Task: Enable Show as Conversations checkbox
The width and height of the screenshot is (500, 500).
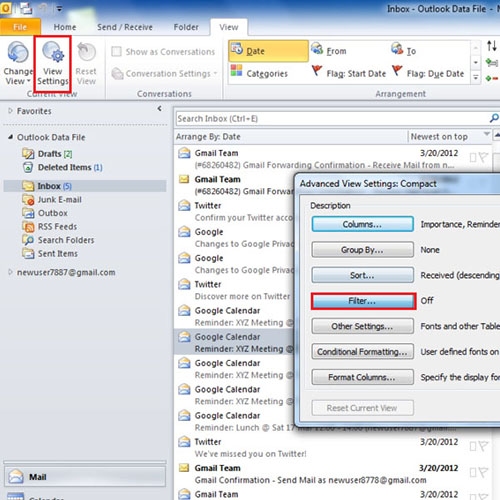Action: point(116,52)
